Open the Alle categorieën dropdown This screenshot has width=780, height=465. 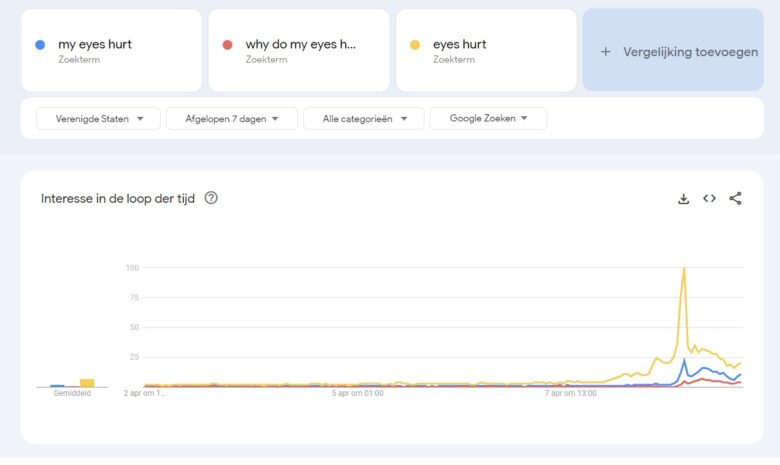point(364,119)
